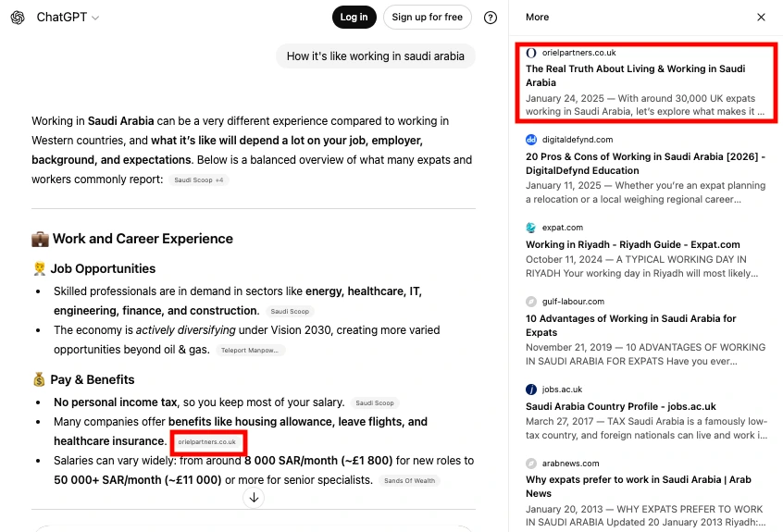Viewport: 783px width, 532px height.
Task: Click the scroll to bottom arrow button
Action: (x=254, y=498)
